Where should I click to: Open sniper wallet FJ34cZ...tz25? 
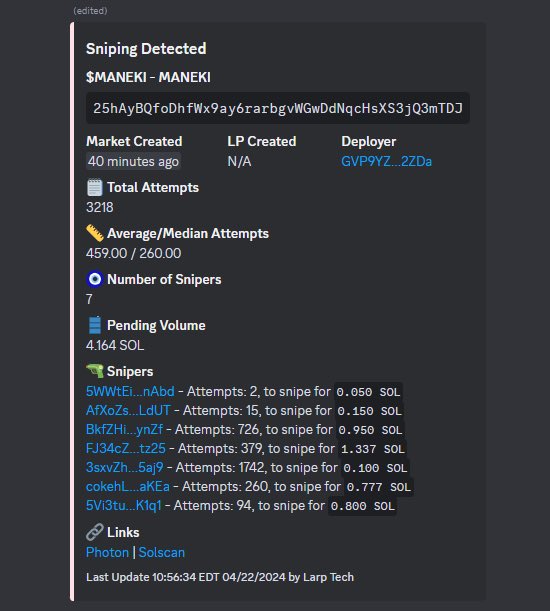pos(126,448)
